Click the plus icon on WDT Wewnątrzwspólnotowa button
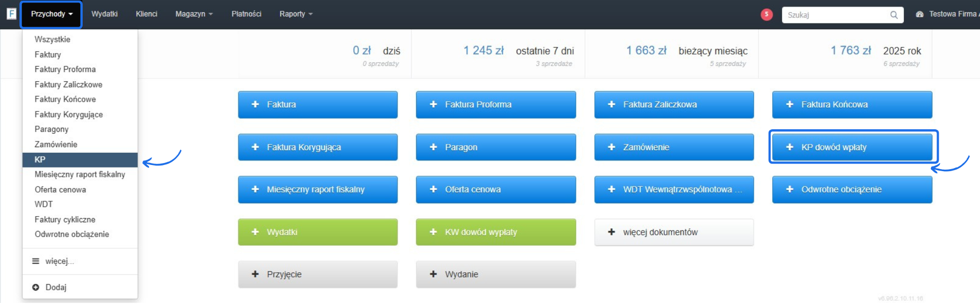 tap(611, 190)
